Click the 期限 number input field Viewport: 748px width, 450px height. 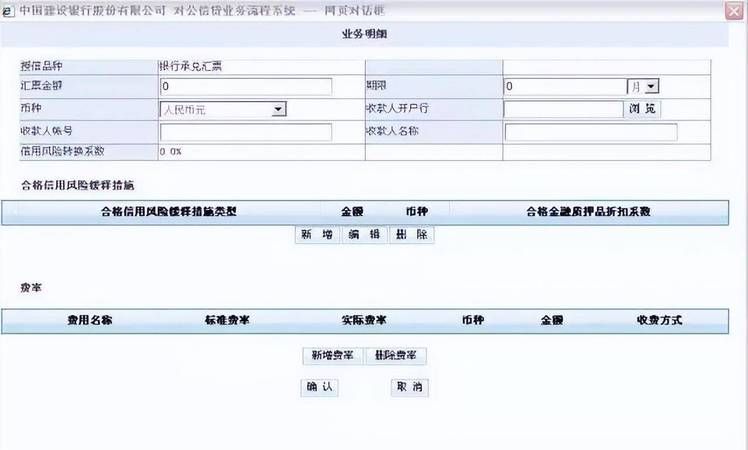[x=565, y=86]
